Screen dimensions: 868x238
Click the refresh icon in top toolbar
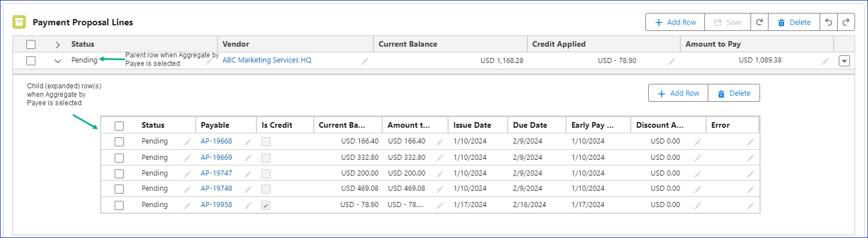[x=759, y=23]
